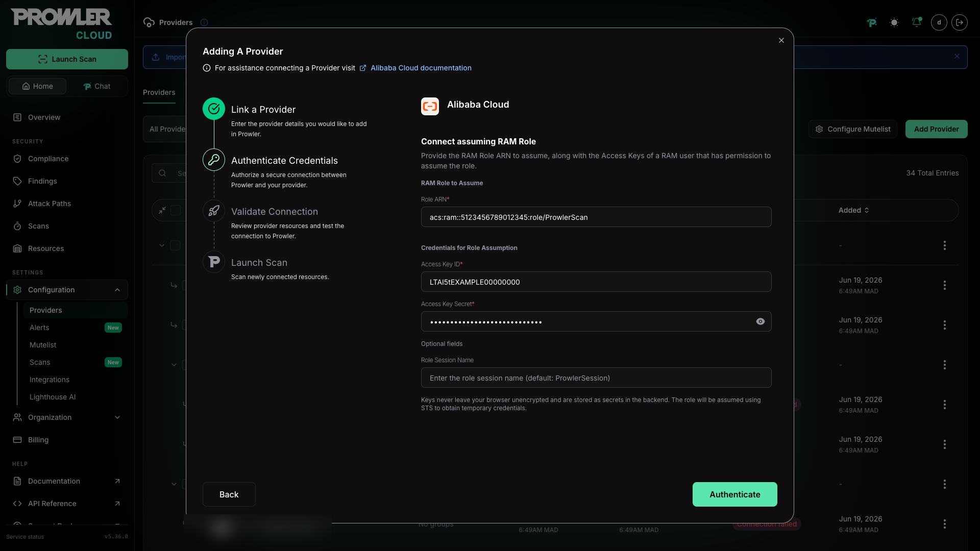Viewport: 980px width, 551px height.
Task: Fill in the Role Session Name field
Action: (x=596, y=378)
